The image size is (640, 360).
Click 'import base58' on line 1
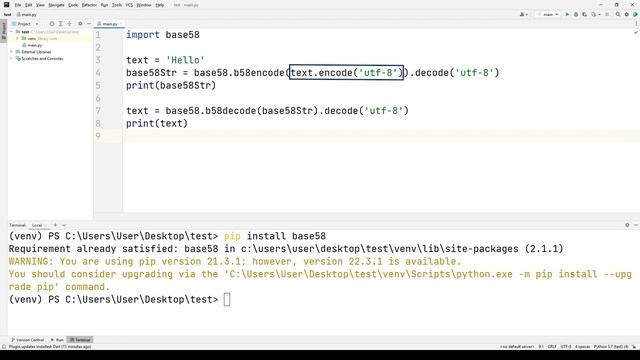coord(162,35)
